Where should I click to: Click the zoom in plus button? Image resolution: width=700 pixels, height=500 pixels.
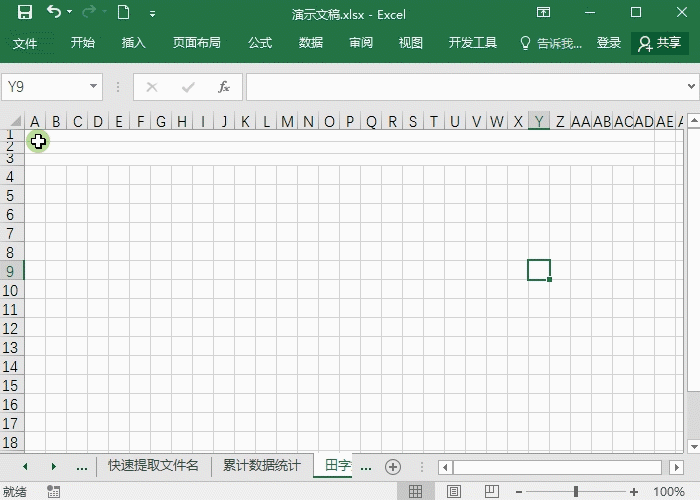click(633, 492)
